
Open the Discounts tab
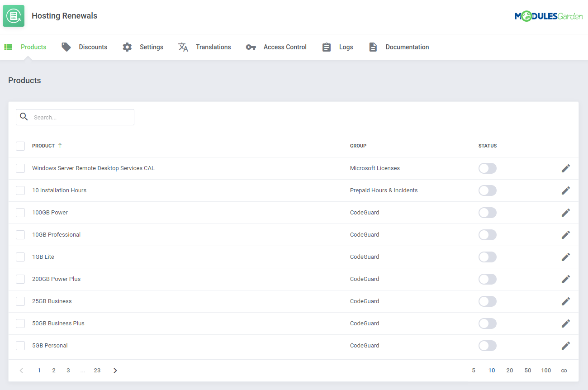tap(85, 47)
